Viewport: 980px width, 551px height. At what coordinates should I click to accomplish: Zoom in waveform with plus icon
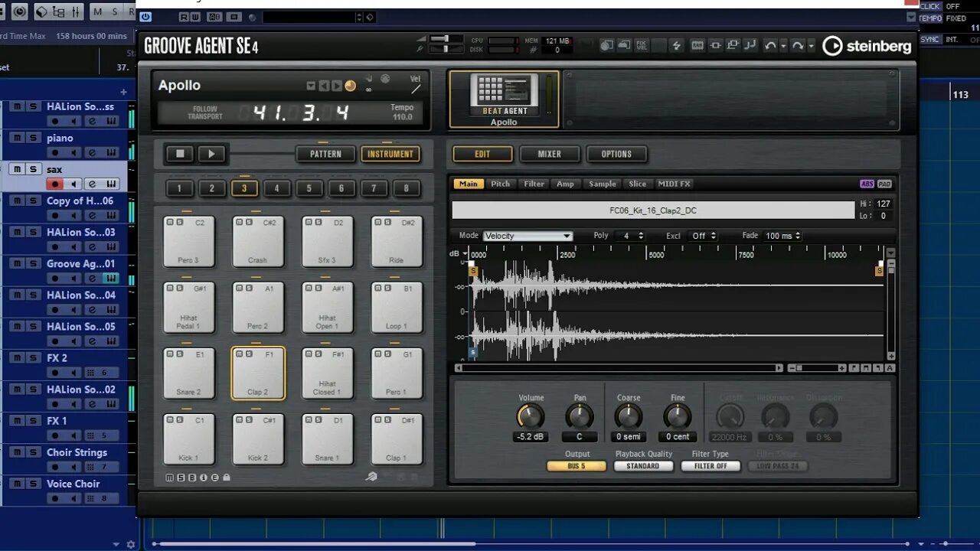[841, 368]
